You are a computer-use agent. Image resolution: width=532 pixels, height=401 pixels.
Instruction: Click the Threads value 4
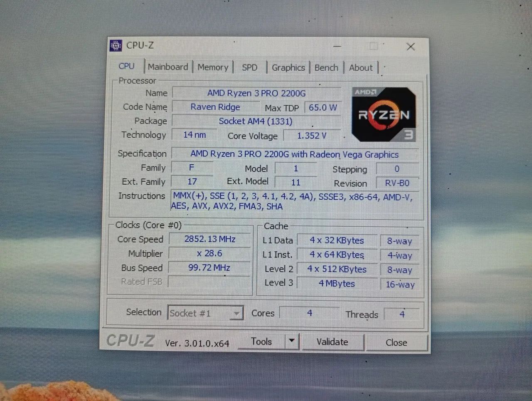click(402, 314)
